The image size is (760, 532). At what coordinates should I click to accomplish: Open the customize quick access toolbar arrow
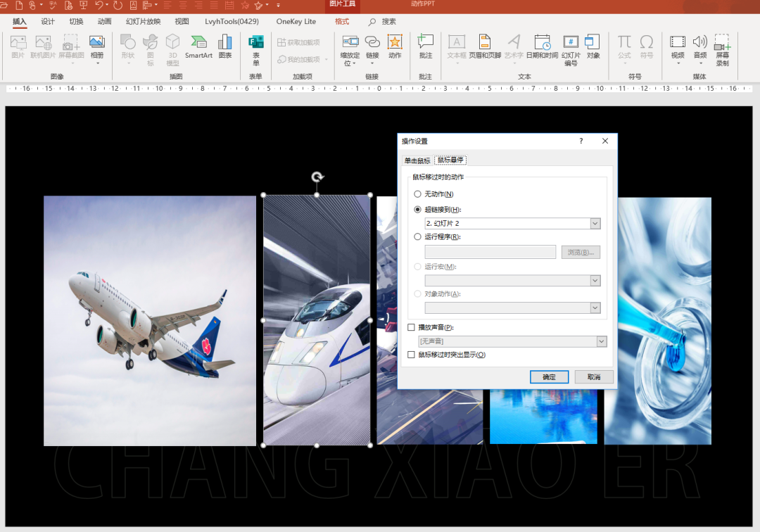(278, 6)
